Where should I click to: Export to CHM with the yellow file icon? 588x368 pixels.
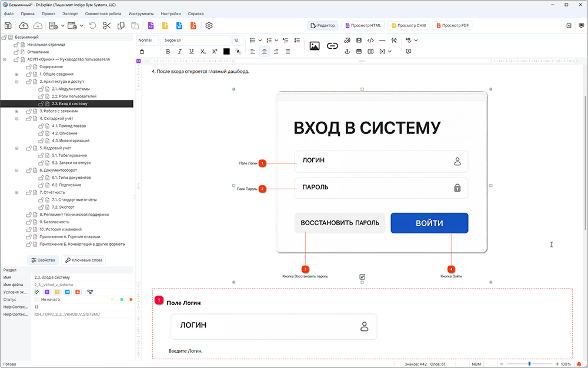(x=165, y=25)
